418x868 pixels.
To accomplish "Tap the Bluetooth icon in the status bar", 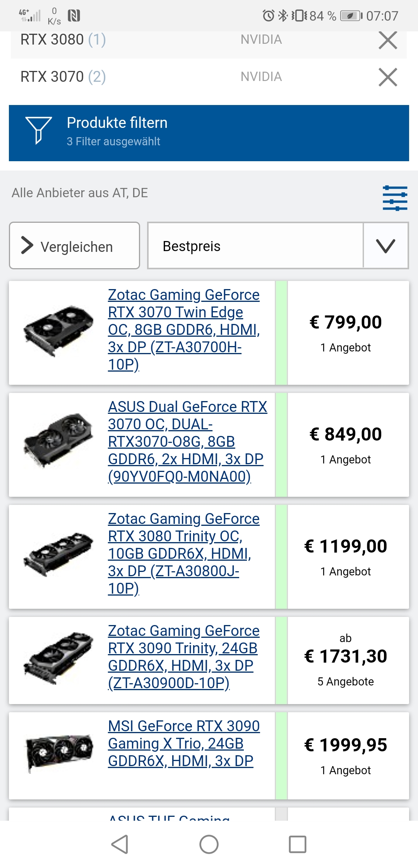I will [282, 15].
